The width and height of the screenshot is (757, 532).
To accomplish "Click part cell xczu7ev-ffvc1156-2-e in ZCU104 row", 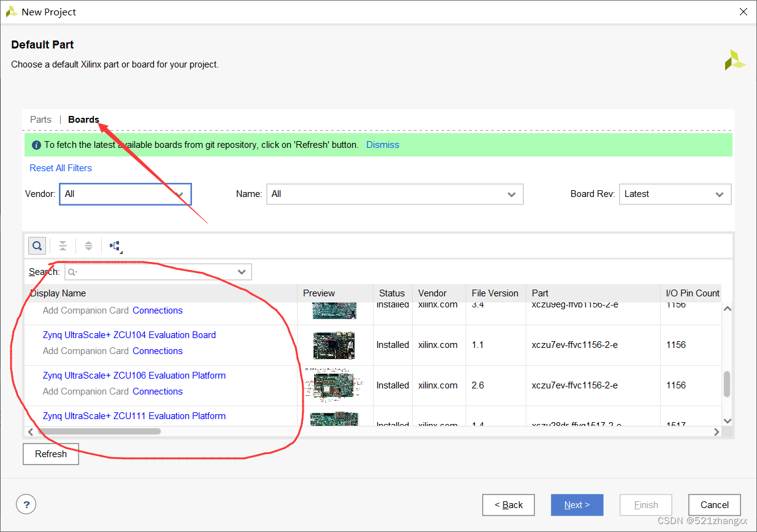I will coord(575,345).
